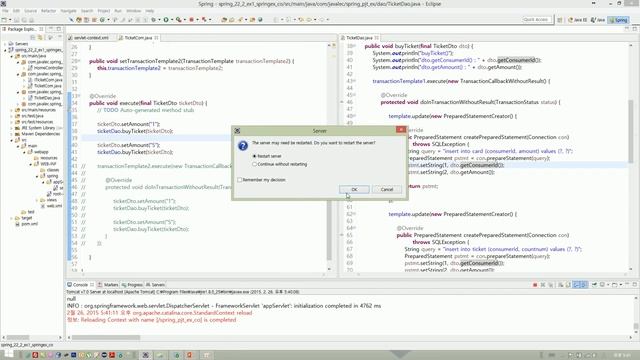Expand the Servers project node
Screen dimensions: 640x360
(x=5, y=44)
